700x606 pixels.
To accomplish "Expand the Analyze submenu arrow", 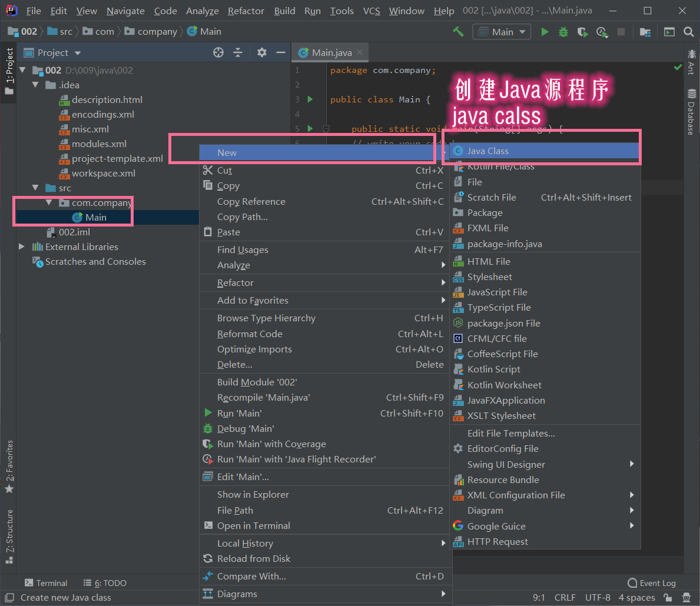I will tap(443, 265).
